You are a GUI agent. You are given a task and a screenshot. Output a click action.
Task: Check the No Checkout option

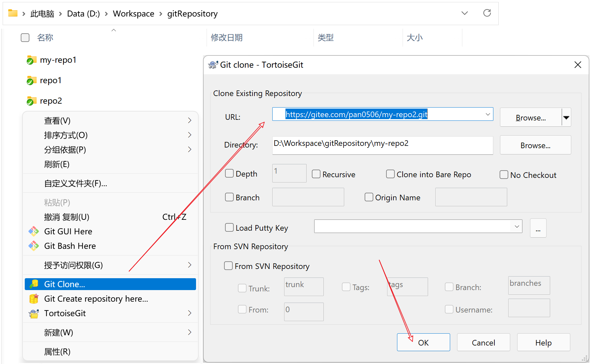pyautogui.click(x=504, y=175)
